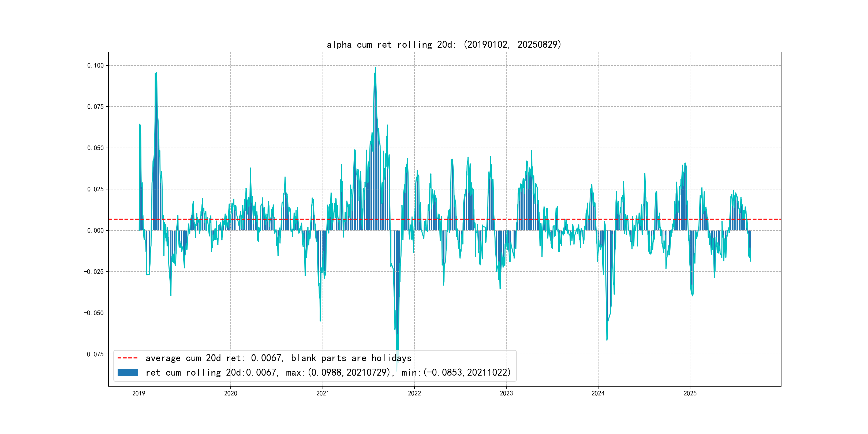Click the highest peak in mid-2021

pyautogui.click(x=375, y=68)
